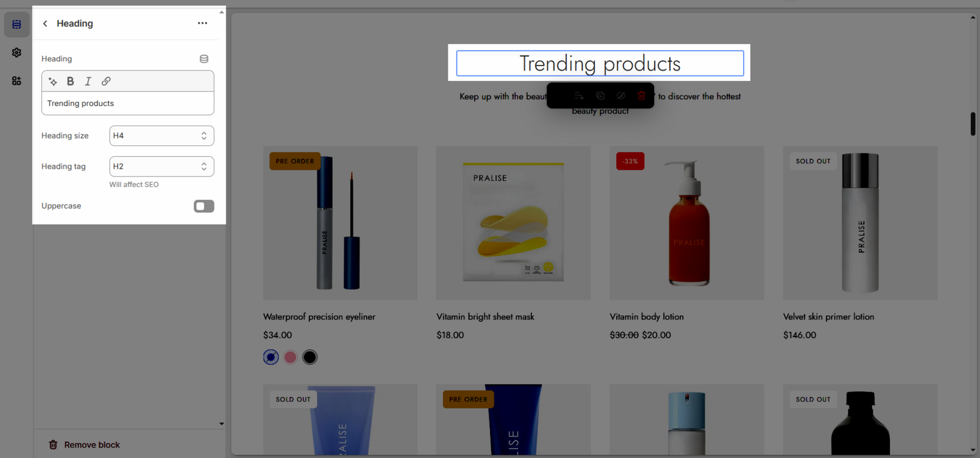Image resolution: width=980 pixels, height=458 pixels.
Task: Open theme settings gear in sidebar
Action: tap(17, 53)
